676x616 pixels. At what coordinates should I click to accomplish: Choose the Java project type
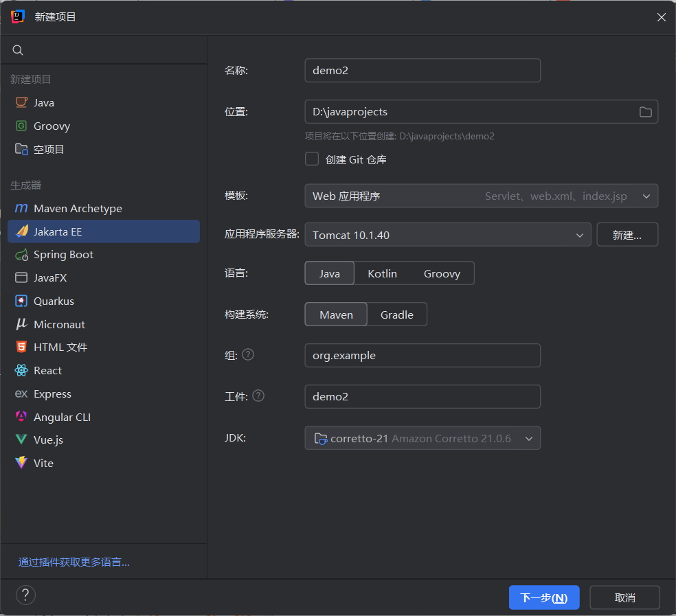pyautogui.click(x=42, y=102)
